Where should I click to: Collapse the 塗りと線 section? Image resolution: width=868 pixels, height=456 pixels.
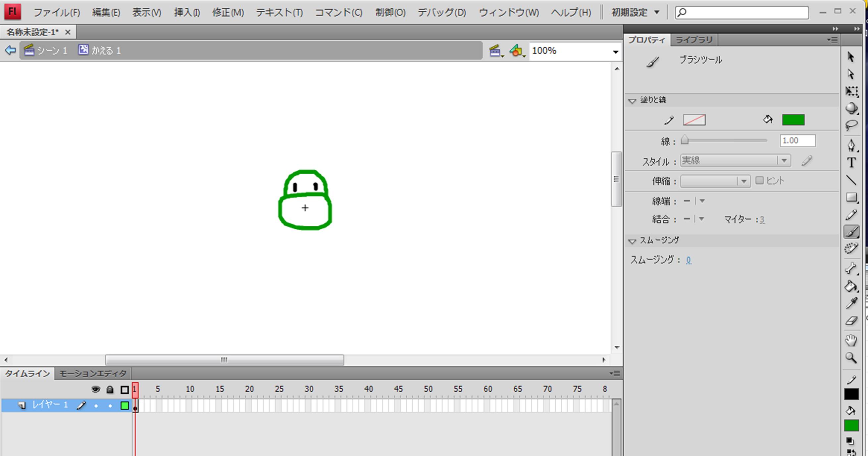tap(632, 100)
